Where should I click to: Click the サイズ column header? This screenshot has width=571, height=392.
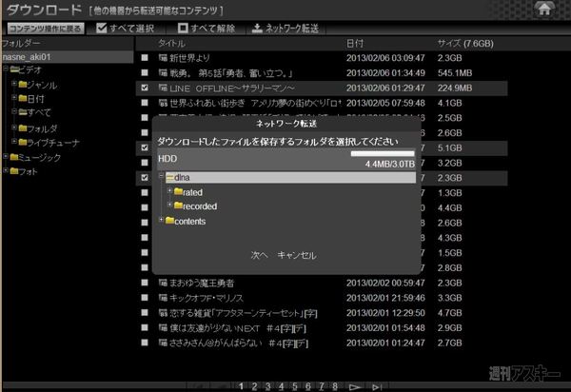pyautogui.click(x=465, y=44)
